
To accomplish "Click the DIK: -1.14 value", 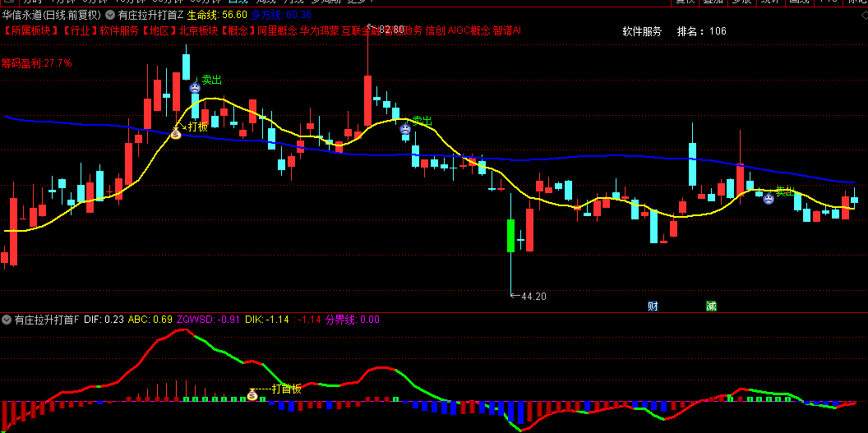I will [x=267, y=320].
